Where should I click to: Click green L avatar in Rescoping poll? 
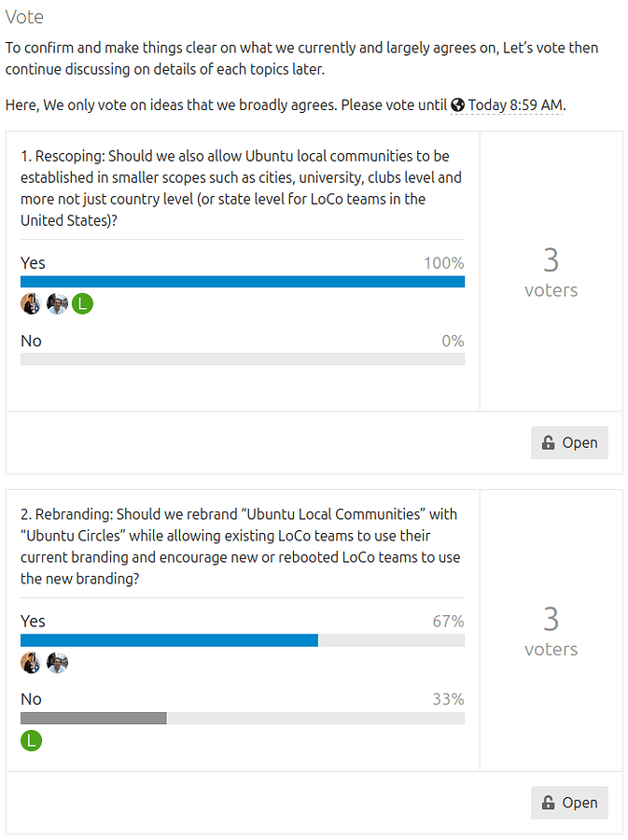pyautogui.click(x=83, y=303)
